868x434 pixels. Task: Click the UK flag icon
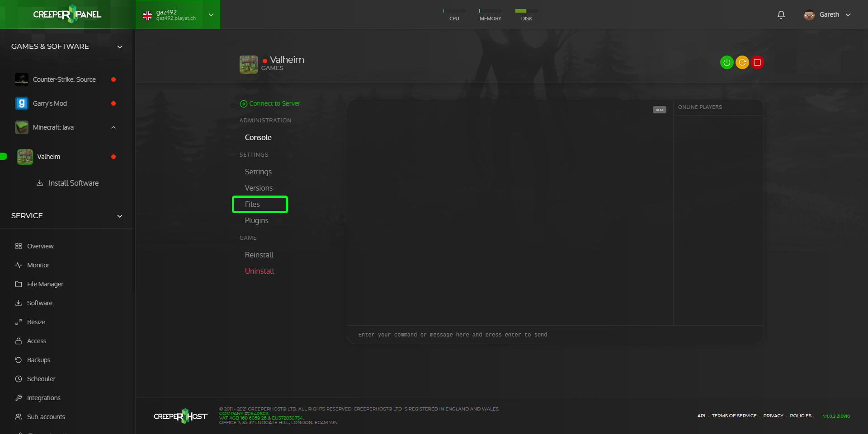(x=147, y=16)
